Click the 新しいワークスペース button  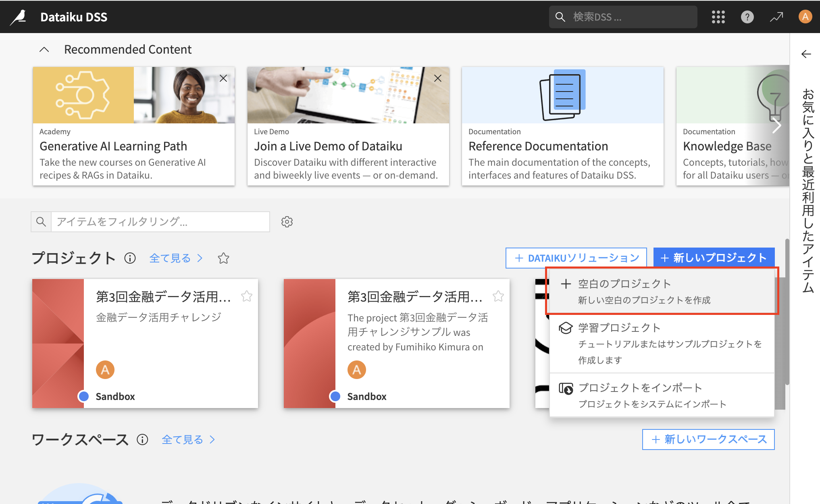click(x=708, y=439)
